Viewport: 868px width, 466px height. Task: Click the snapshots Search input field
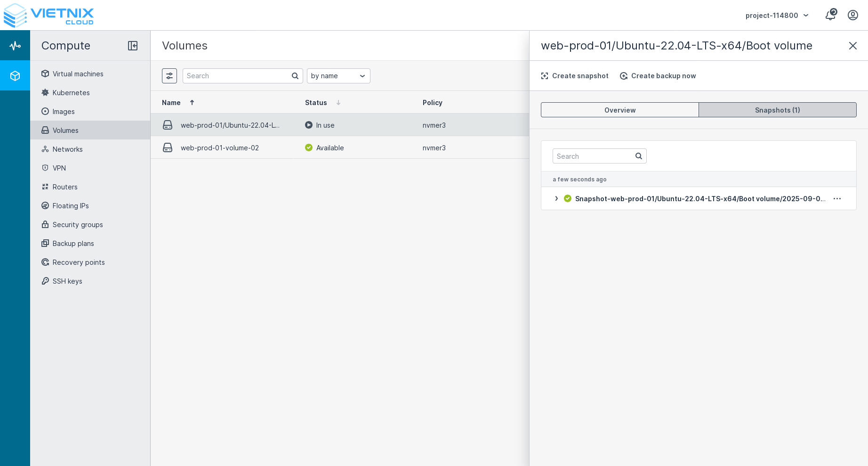click(x=594, y=156)
